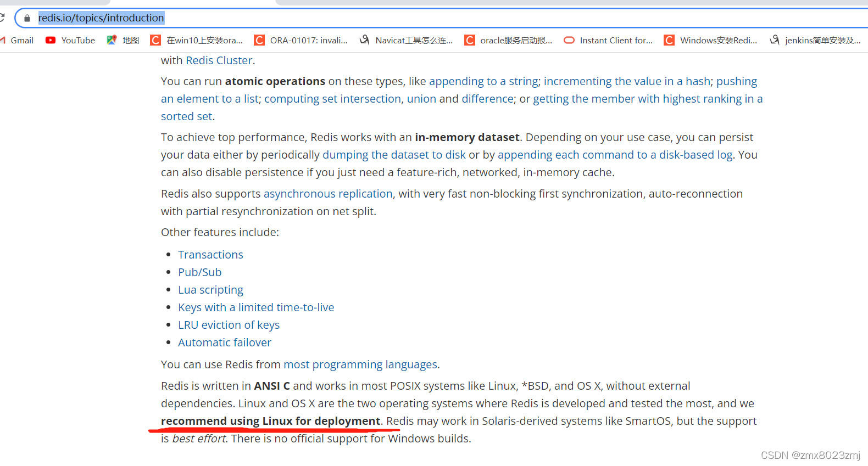
Task: Click the bold 'in-memory dataset' text
Action: point(467,137)
